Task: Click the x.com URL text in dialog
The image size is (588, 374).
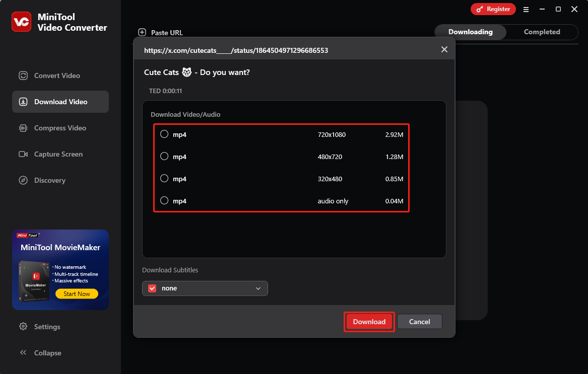Action: tap(236, 51)
